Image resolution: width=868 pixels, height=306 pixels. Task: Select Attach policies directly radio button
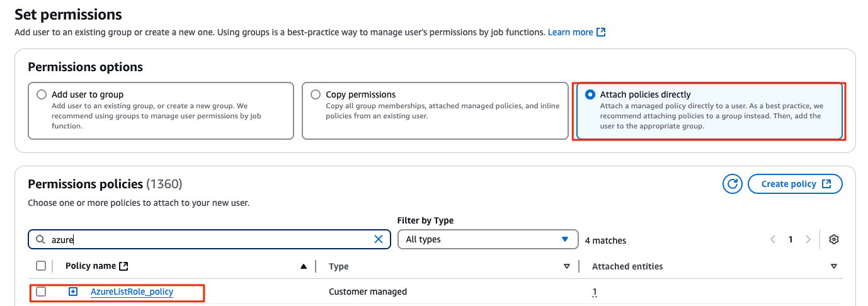point(590,94)
